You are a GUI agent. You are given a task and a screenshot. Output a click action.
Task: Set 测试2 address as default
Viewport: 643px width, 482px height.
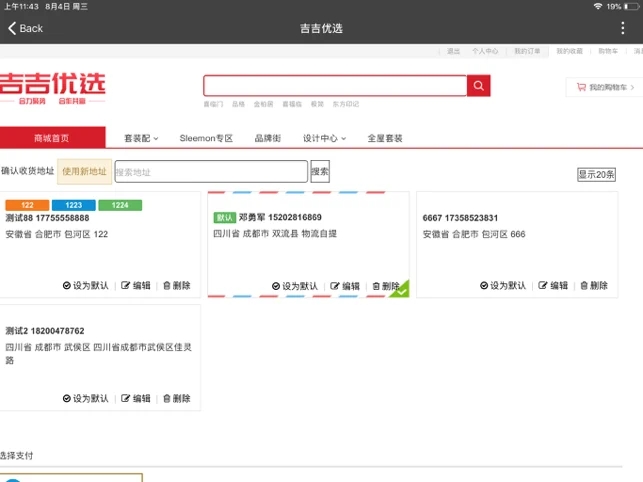86,399
